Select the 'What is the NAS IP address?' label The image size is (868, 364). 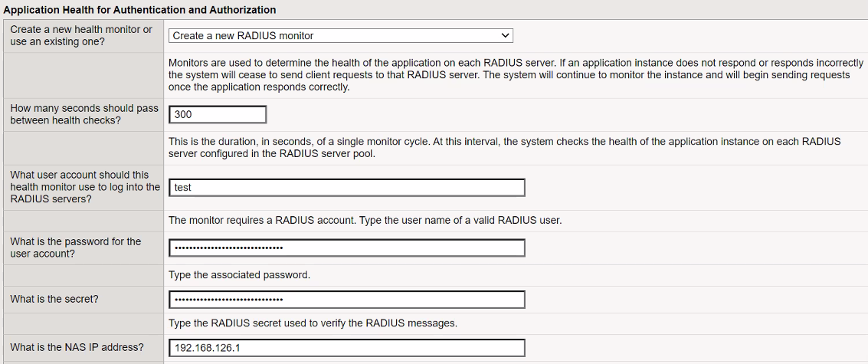[77, 347]
